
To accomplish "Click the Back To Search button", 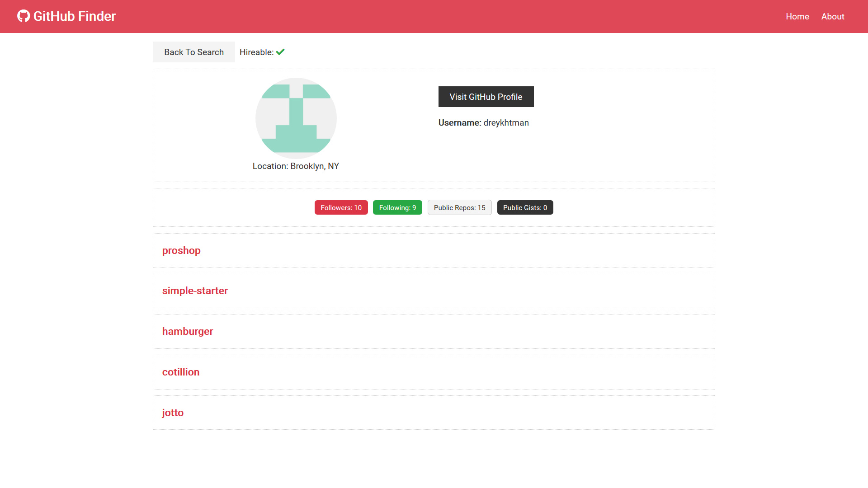I will point(194,52).
